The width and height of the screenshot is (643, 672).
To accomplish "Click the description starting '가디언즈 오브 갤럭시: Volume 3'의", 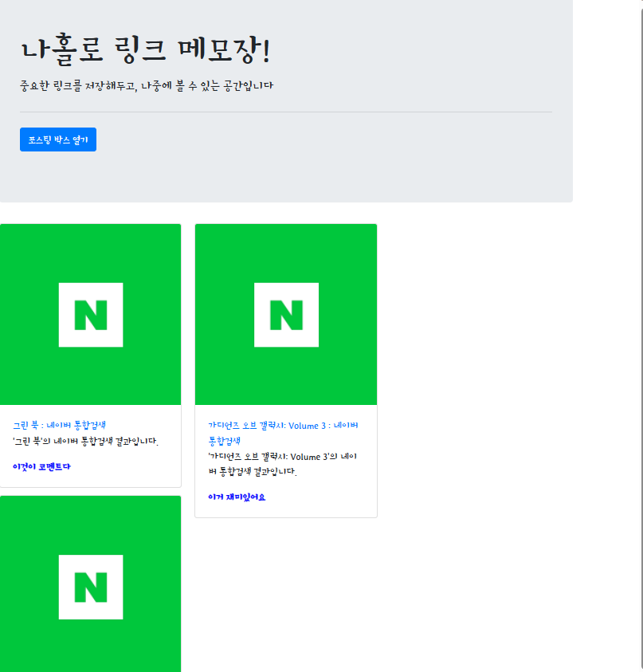I will coord(283,464).
